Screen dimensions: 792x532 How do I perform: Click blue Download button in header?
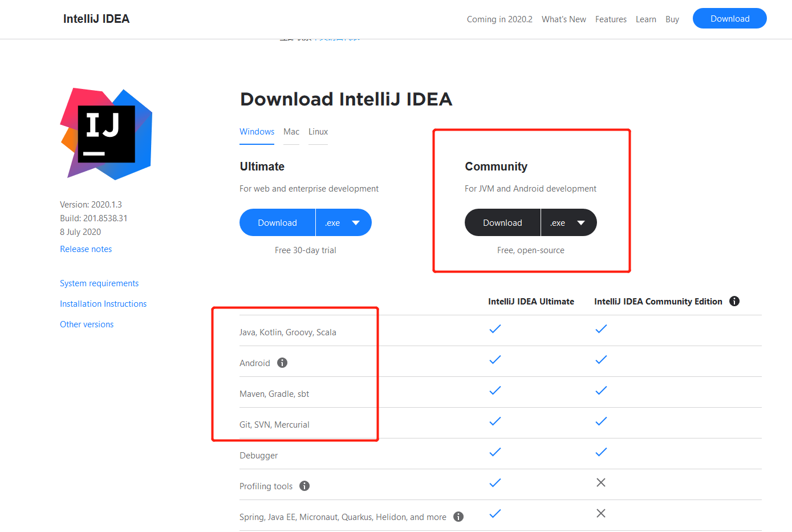coord(730,18)
